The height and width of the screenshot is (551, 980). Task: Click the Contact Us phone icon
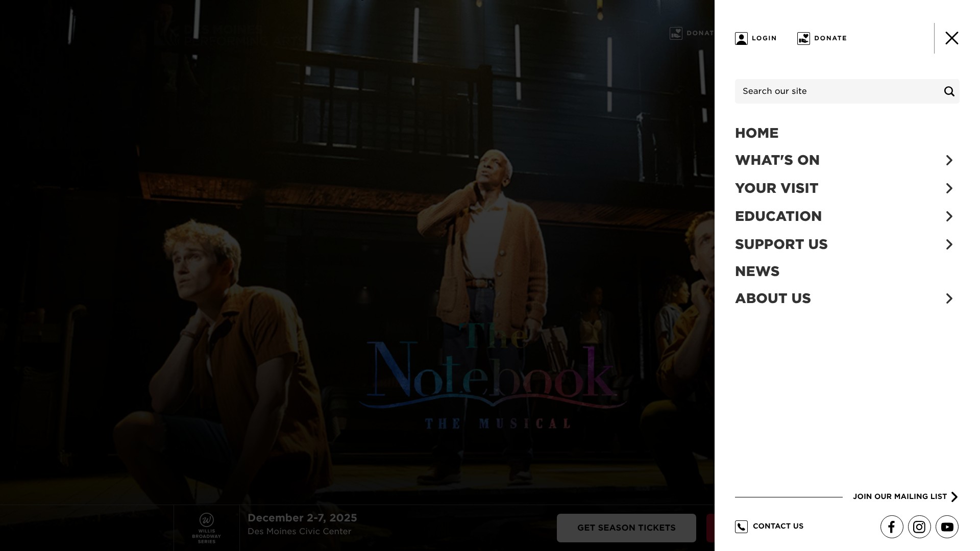(741, 527)
